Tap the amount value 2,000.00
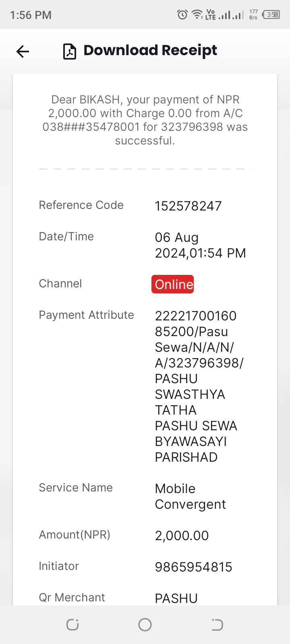290x644 pixels. pyautogui.click(x=182, y=536)
